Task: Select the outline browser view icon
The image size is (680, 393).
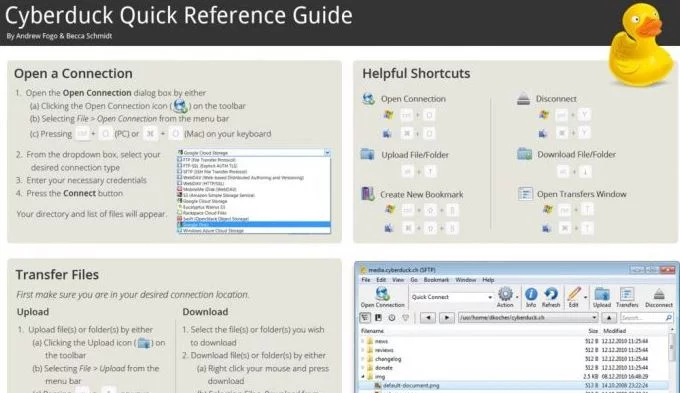Action: 365,318
